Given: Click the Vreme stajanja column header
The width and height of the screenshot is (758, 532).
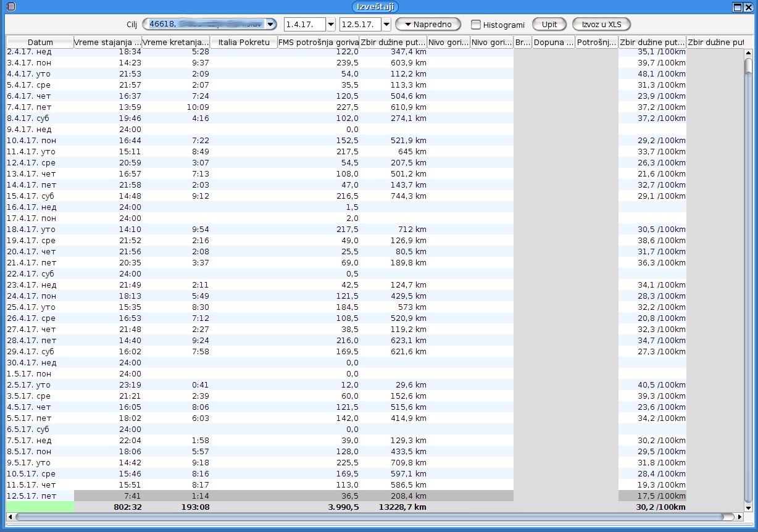Looking at the screenshot, I should 107,43.
